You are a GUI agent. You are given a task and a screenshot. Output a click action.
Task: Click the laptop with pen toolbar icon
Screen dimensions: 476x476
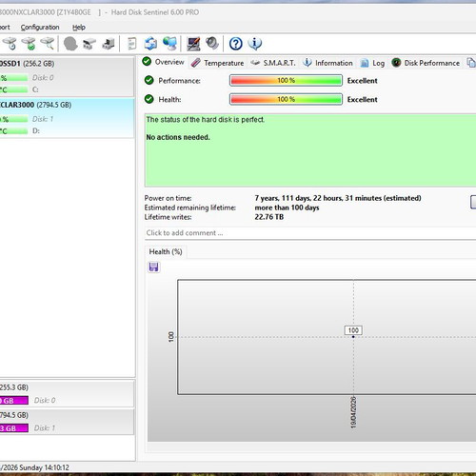tap(193, 44)
